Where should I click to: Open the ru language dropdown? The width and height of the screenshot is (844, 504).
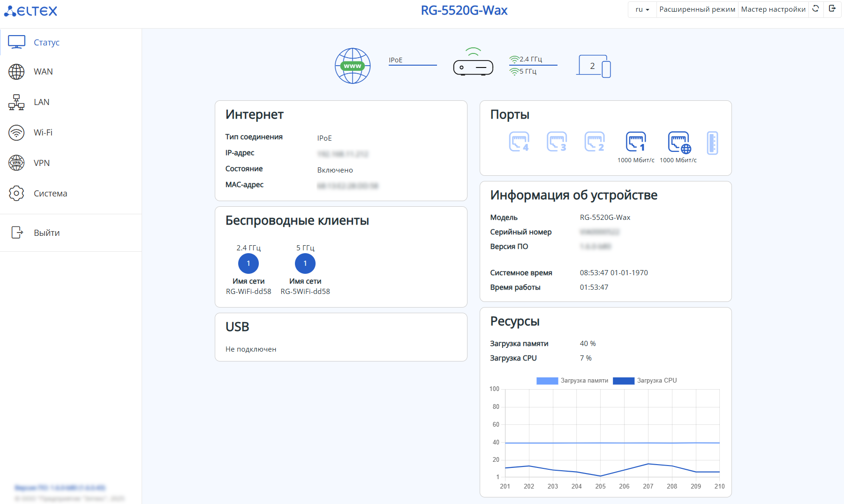[642, 9]
